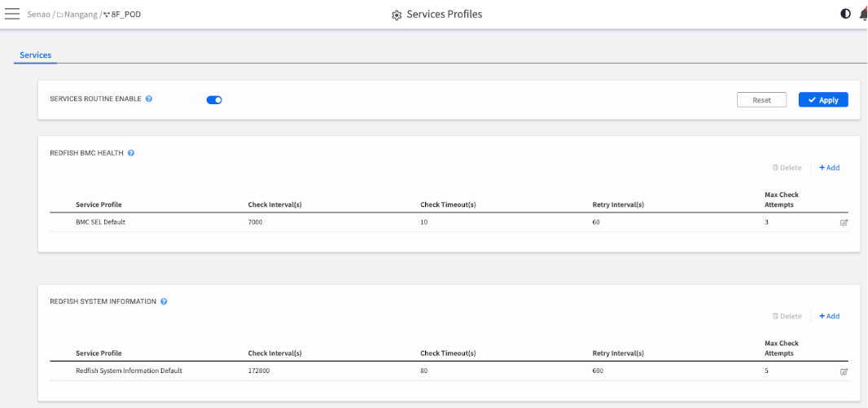Select the BMC SEL Default row

tap(100, 222)
